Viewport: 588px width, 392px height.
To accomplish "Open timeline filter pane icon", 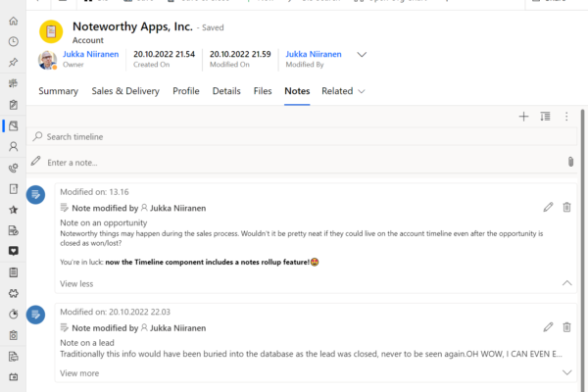I will click(x=545, y=117).
